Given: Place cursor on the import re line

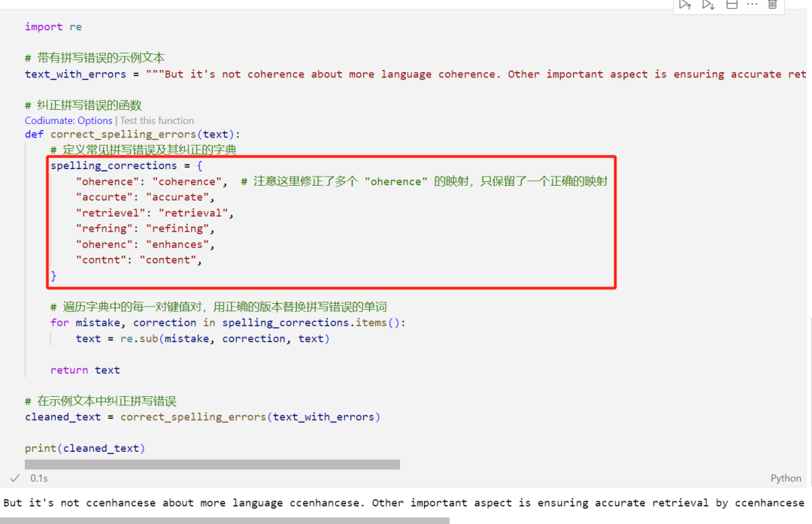Looking at the screenshot, I should 54,27.
